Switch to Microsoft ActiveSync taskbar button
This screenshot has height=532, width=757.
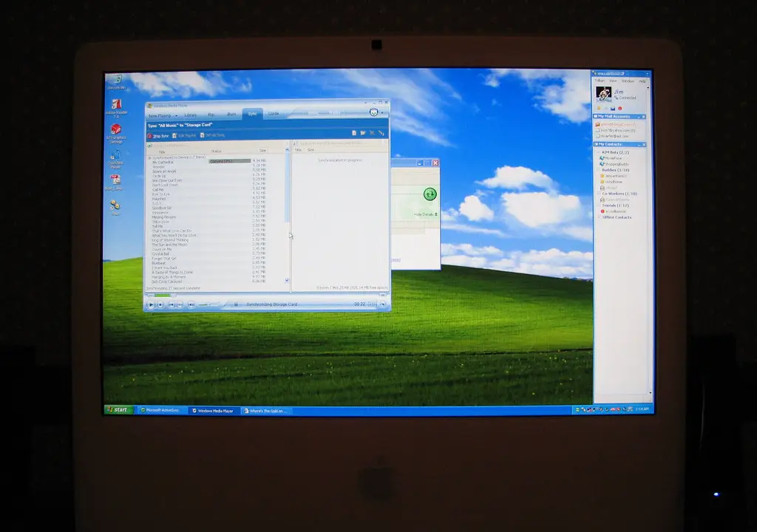[160, 410]
